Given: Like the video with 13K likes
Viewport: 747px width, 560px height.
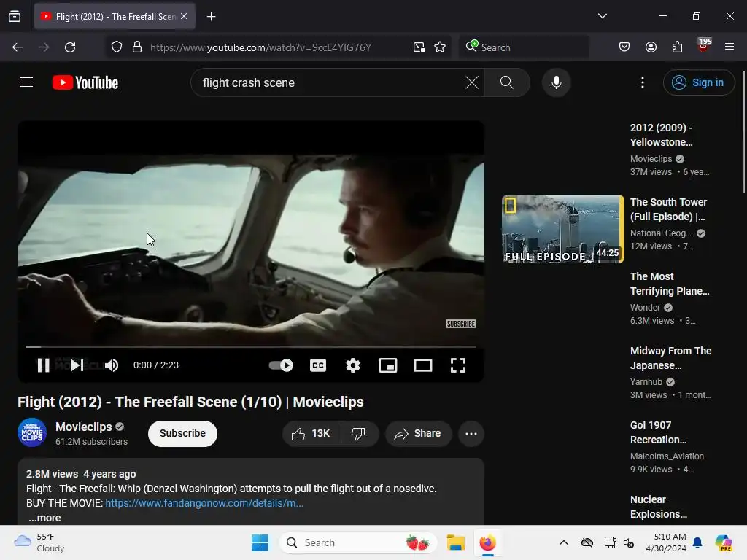Looking at the screenshot, I should [311, 433].
